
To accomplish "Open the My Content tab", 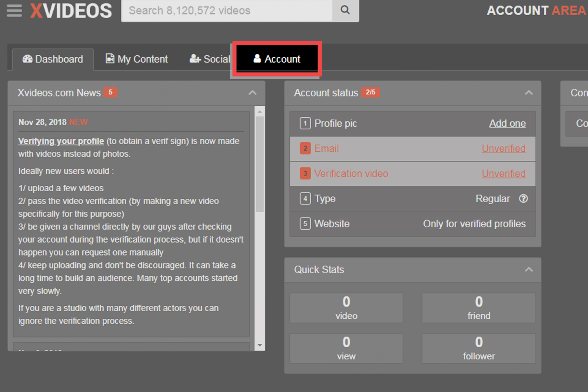I will 137,59.
